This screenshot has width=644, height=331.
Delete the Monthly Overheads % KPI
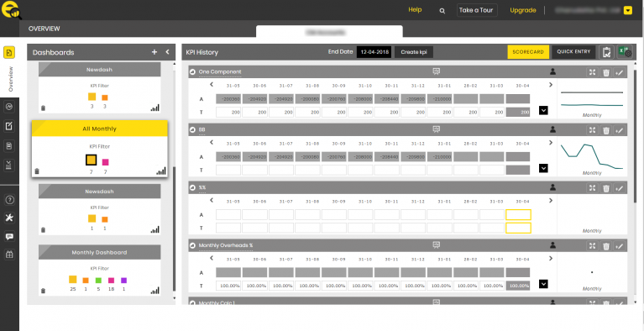click(x=606, y=246)
